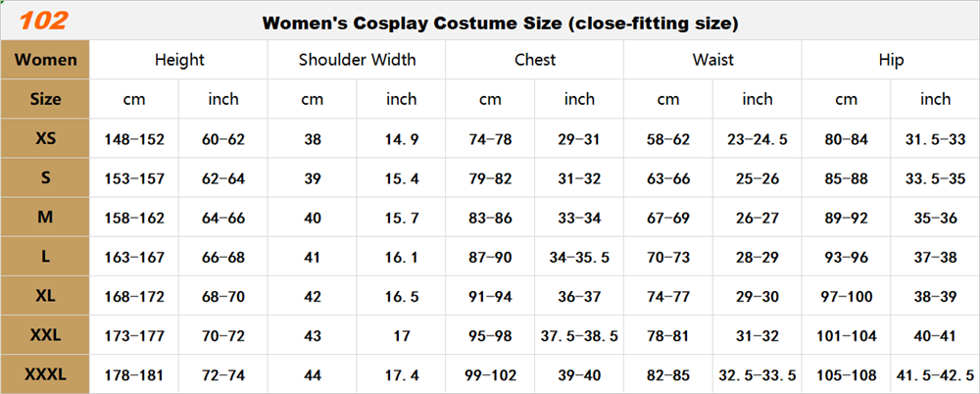
Task: Select the XL size row label
Action: [45, 296]
